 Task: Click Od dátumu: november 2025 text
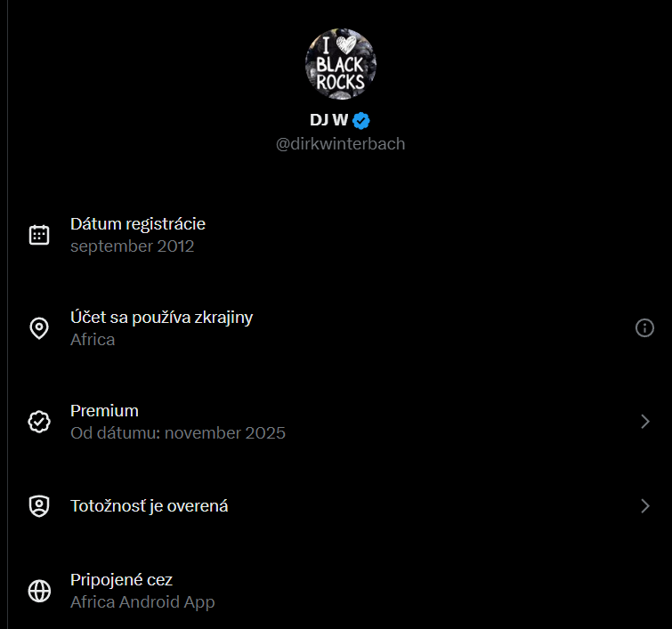(x=178, y=433)
